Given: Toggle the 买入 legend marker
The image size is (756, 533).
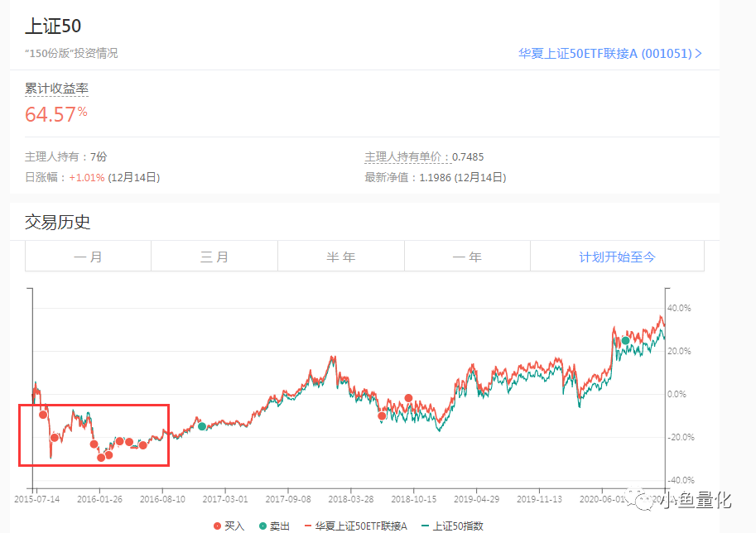Looking at the screenshot, I should click(x=229, y=526).
